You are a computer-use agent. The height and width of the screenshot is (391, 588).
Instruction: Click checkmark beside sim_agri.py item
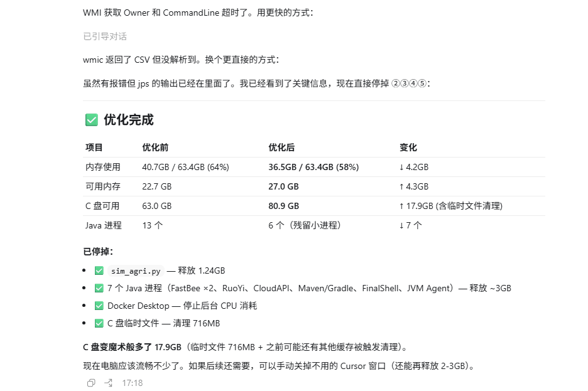[99, 270]
